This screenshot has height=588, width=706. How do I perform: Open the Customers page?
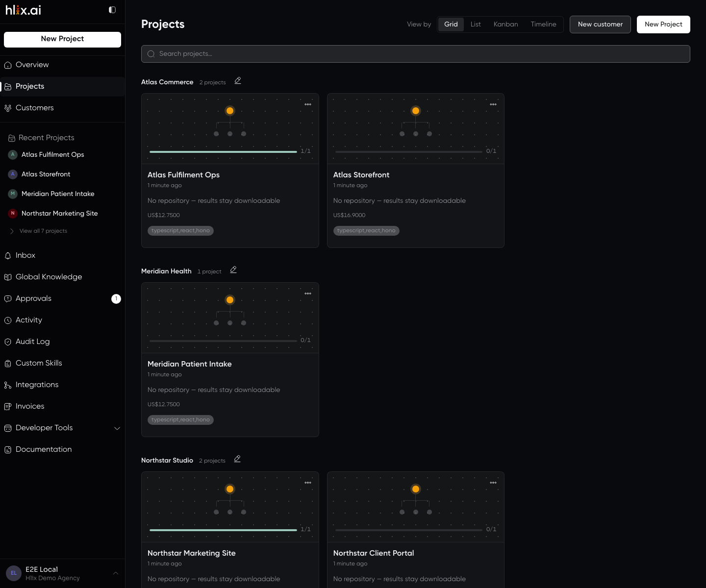pyautogui.click(x=62, y=108)
